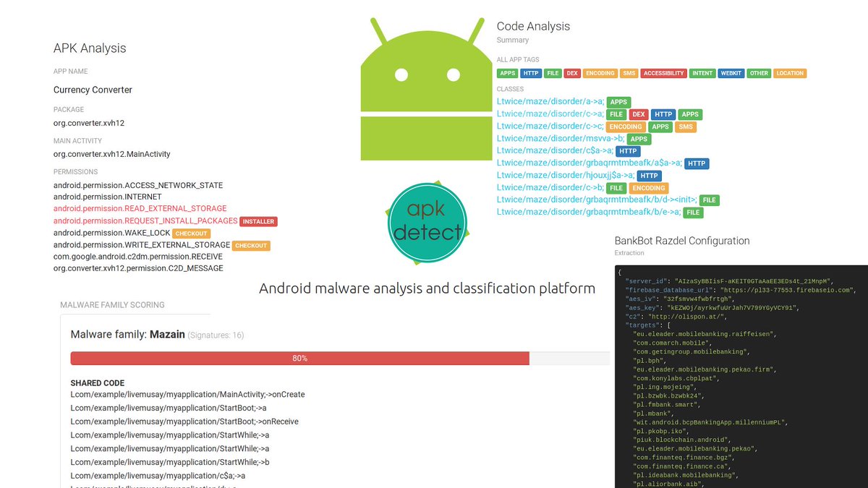Click target pl.mbank in config
868x488 pixels.
(653, 413)
